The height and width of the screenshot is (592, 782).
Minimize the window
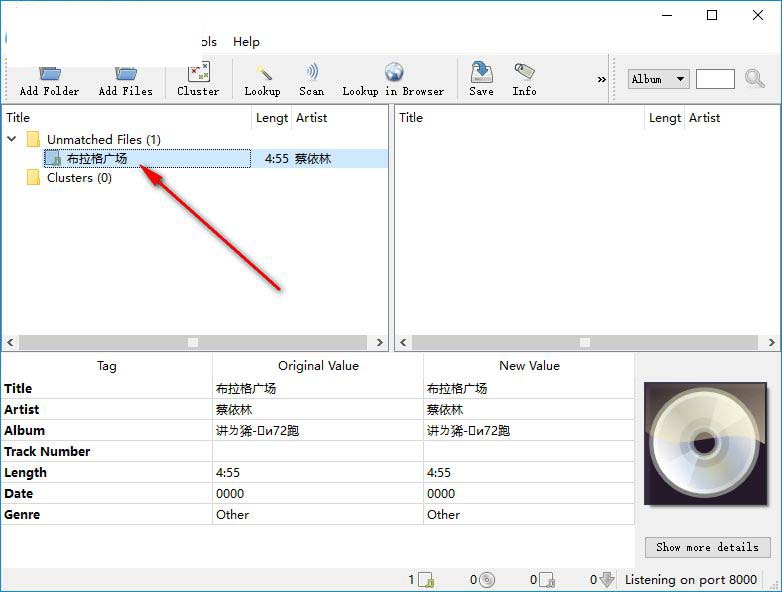coord(667,15)
